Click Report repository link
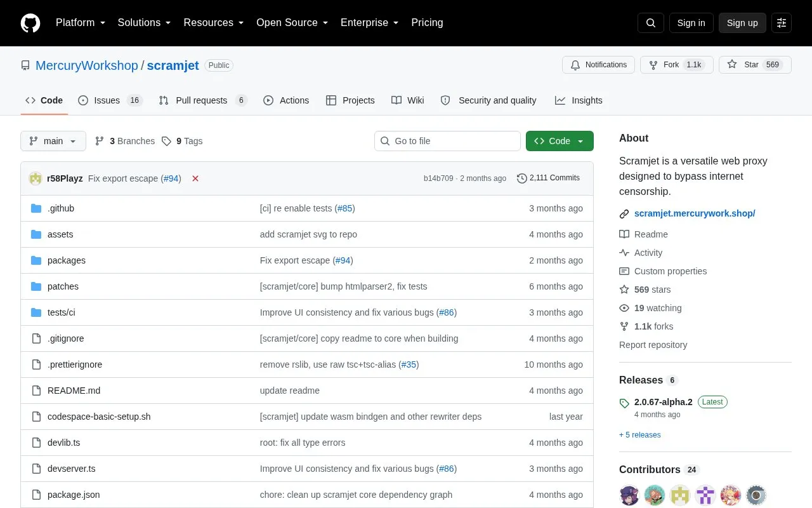Viewport: 812px width, 508px height. 653,345
